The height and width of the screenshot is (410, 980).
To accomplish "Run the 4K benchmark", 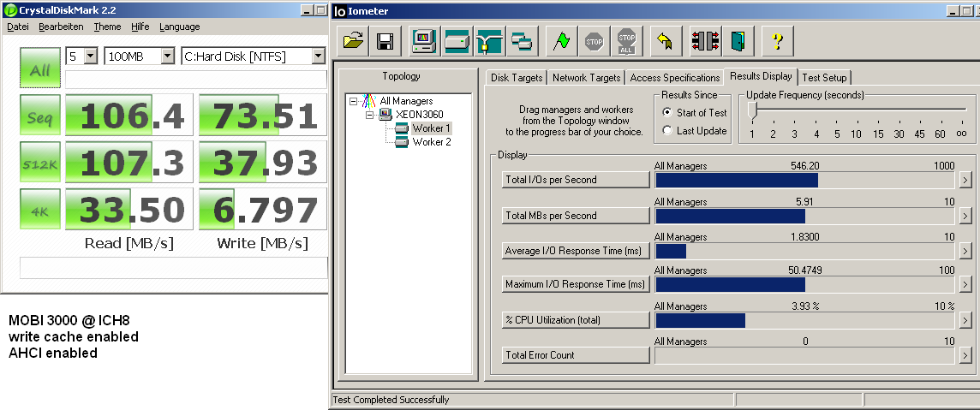I will [x=40, y=209].
